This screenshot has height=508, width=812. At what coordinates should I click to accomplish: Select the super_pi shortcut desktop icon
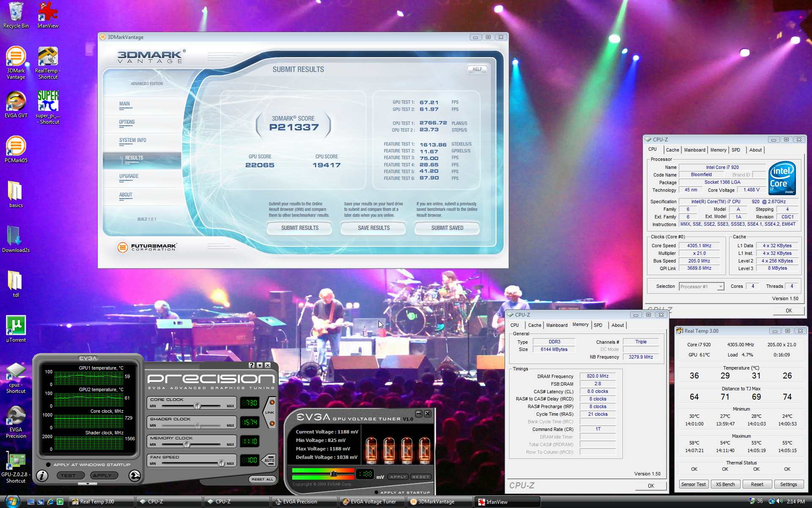click(x=48, y=108)
